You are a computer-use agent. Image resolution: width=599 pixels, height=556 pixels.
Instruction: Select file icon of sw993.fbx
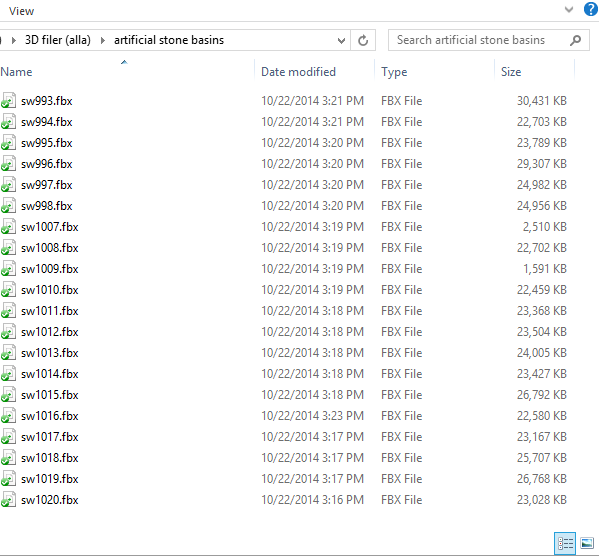point(8,101)
